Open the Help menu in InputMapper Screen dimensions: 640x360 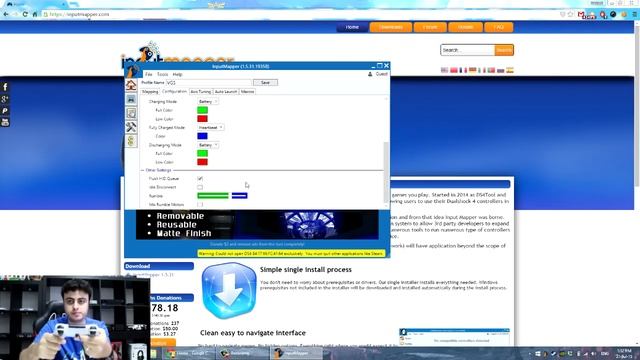(178, 74)
